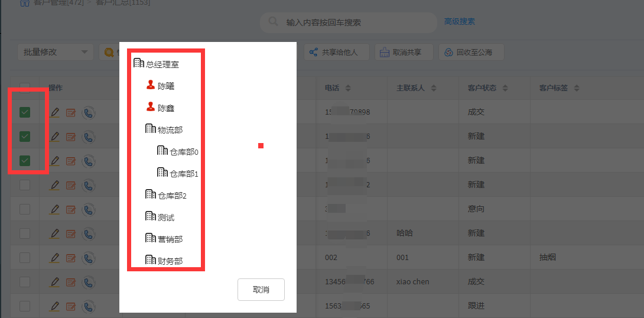Click the phone call icon in the 抽烟 row
The width and height of the screenshot is (644, 318).
pos(88,258)
